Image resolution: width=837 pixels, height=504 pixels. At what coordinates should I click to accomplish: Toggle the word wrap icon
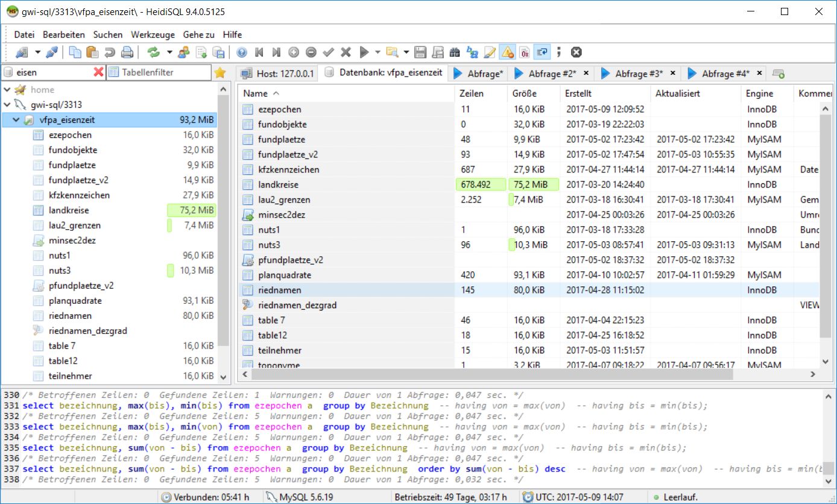(x=542, y=52)
